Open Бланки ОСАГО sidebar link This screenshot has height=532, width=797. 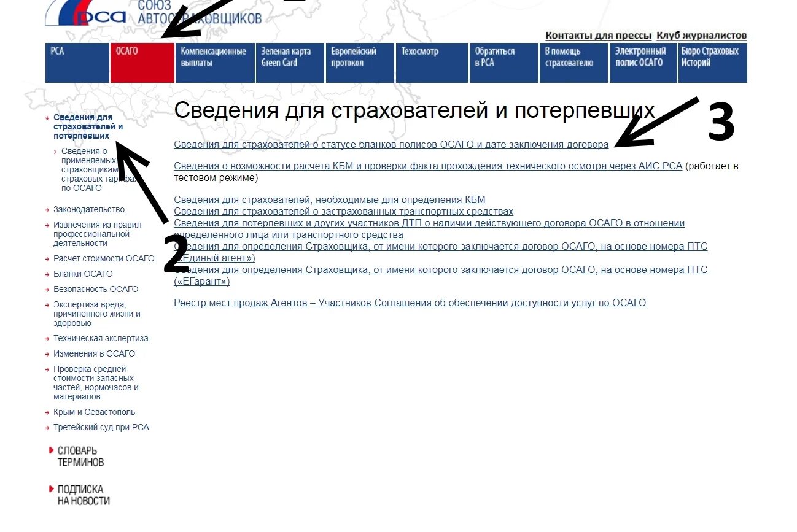tap(83, 274)
